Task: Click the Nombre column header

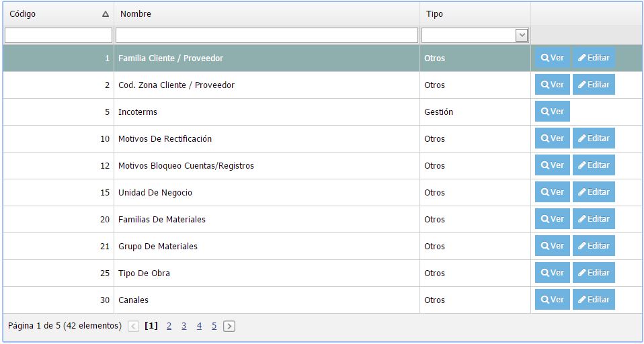Action: tap(267, 14)
